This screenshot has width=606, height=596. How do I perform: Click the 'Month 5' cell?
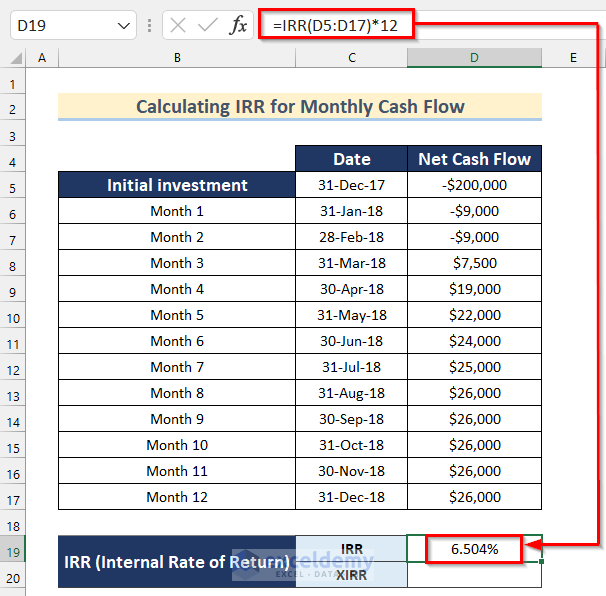pos(177,315)
